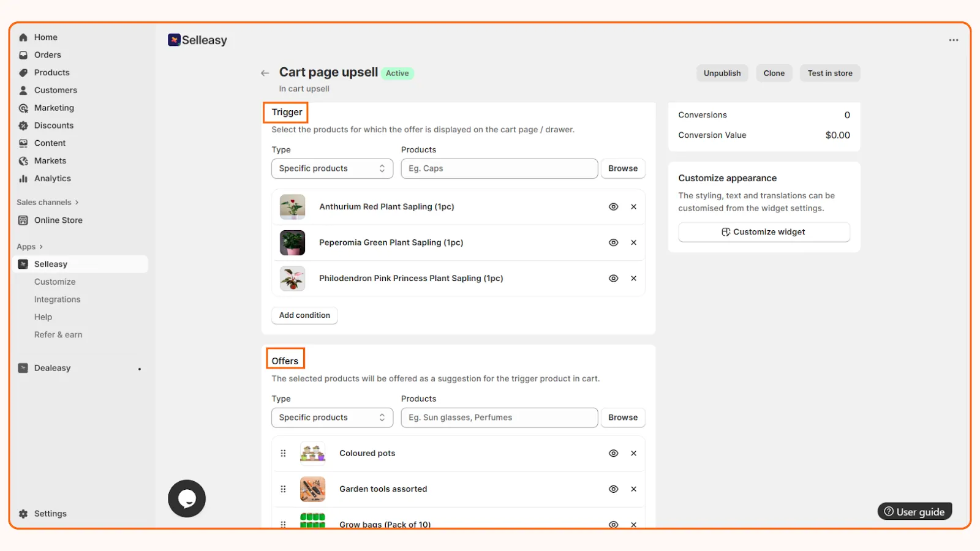The height and width of the screenshot is (551, 980).
Task: Go back using the back arrow
Action: [264, 72]
